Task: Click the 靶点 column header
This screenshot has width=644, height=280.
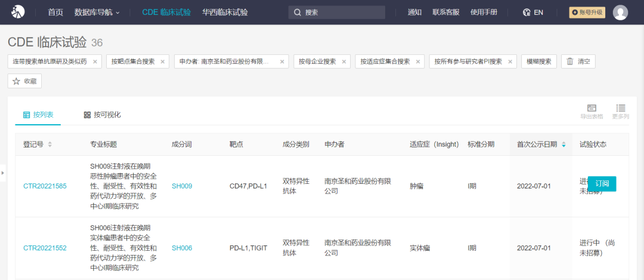Action: click(x=236, y=144)
